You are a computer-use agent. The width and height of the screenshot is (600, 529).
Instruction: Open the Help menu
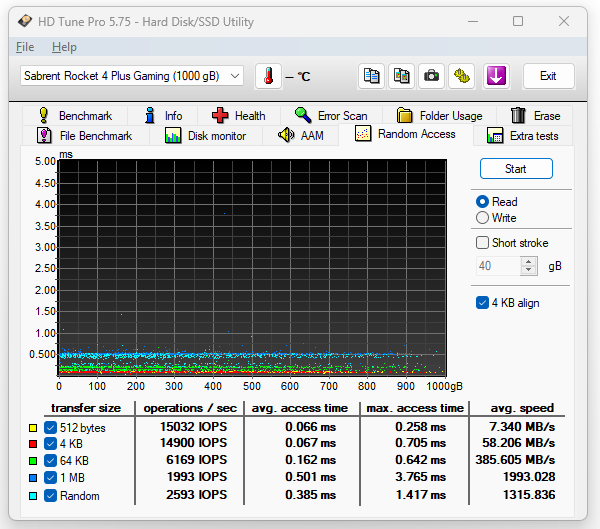64,47
